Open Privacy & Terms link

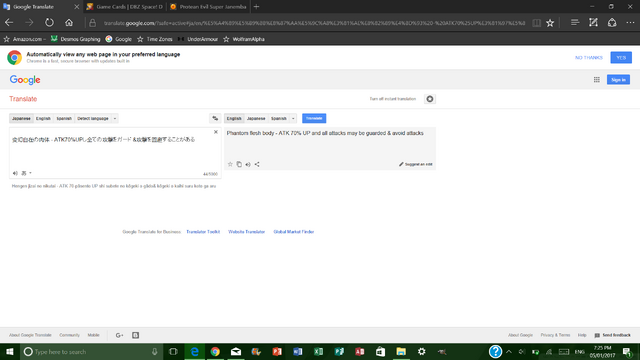tap(555, 335)
